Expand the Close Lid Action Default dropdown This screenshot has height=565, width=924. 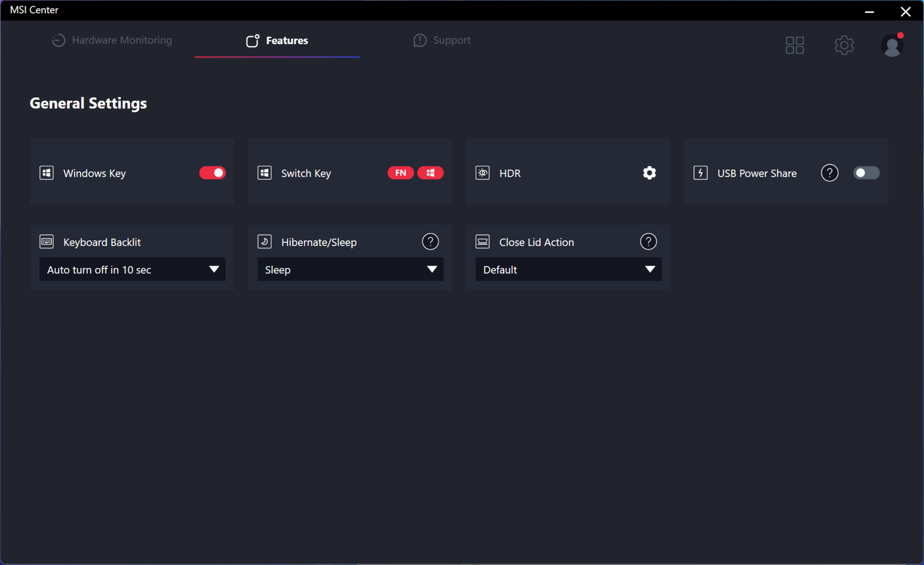point(568,269)
